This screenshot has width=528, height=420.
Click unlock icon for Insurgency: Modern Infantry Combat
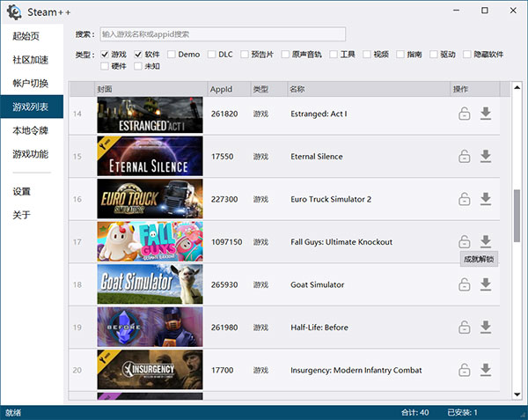point(464,370)
